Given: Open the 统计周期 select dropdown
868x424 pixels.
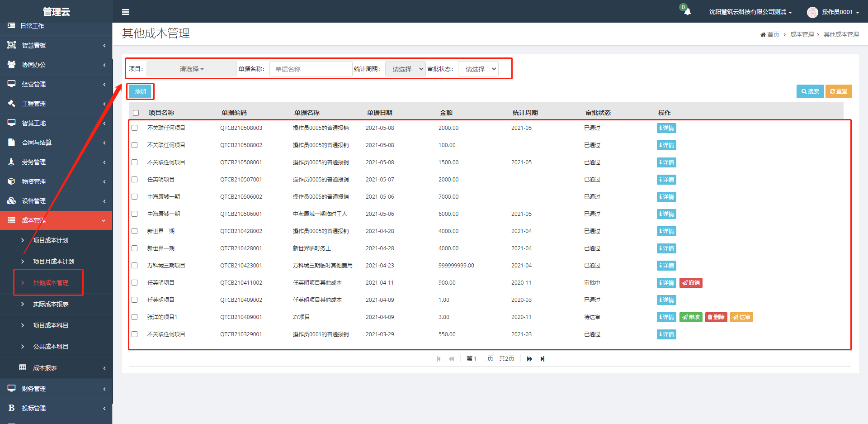Looking at the screenshot, I should pyautogui.click(x=405, y=69).
